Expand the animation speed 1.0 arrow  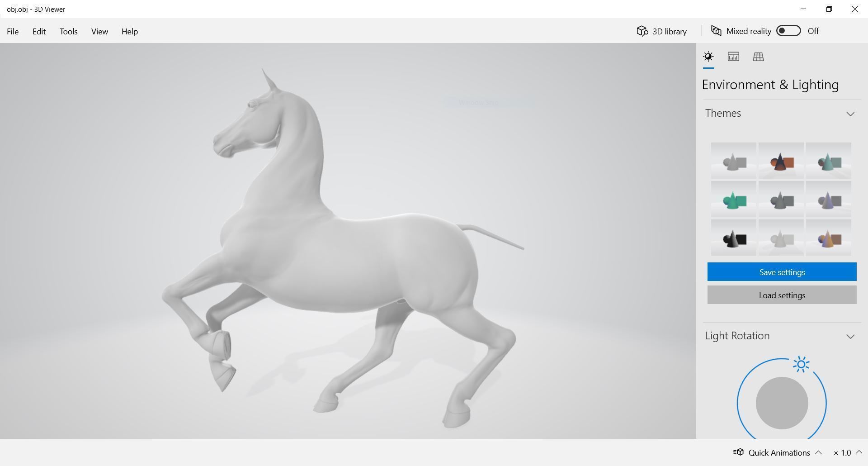pos(859,452)
